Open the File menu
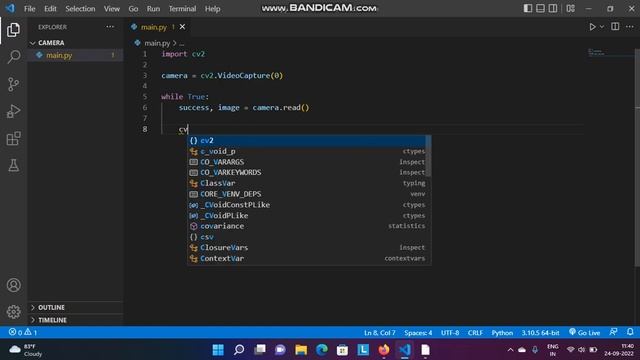The image size is (640, 360). coord(30,9)
